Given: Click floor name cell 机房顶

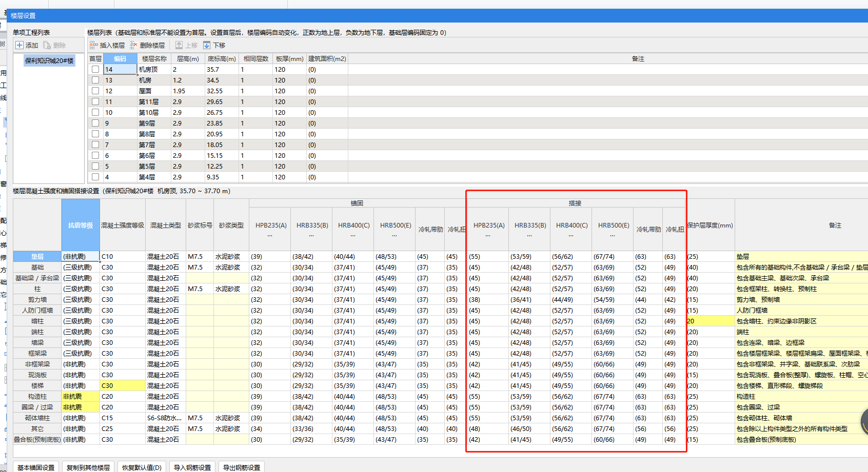Looking at the screenshot, I should [x=154, y=69].
